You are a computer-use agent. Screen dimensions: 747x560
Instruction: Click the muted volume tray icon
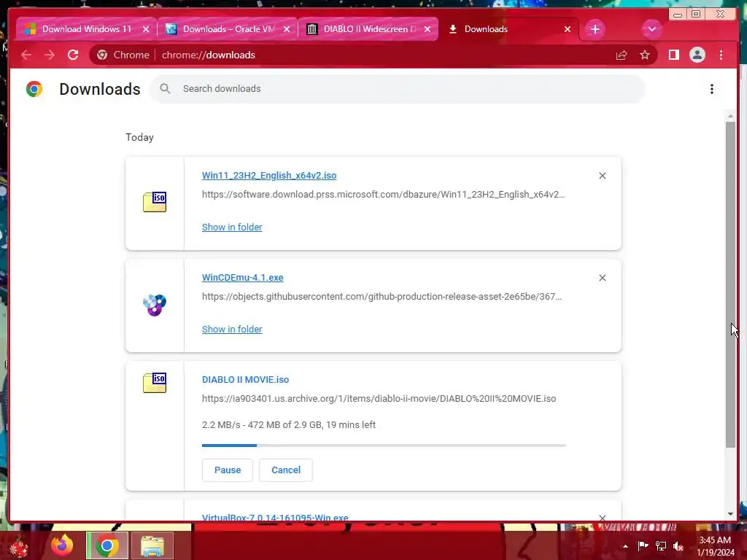pyautogui.click(x=678, y=546)
